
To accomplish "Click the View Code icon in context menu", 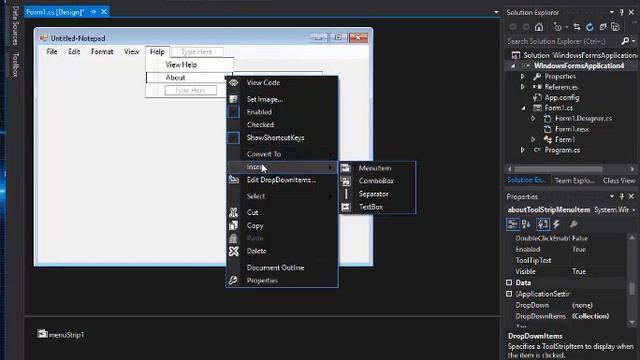I will (233, 82).
